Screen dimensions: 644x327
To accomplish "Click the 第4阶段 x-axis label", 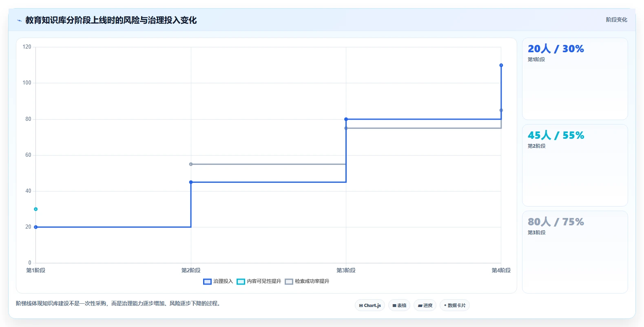I will pos(501,270).
